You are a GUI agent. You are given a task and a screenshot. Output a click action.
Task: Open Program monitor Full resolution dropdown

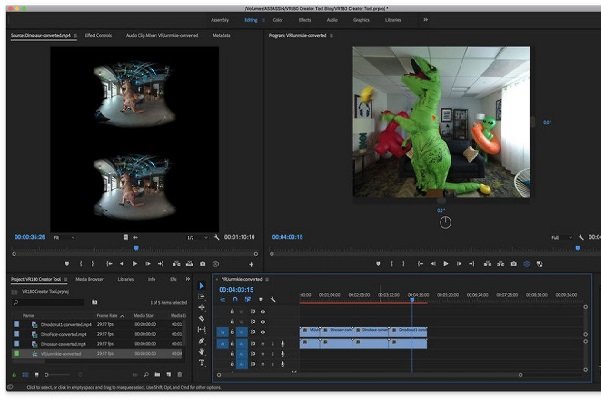(559, 237)
